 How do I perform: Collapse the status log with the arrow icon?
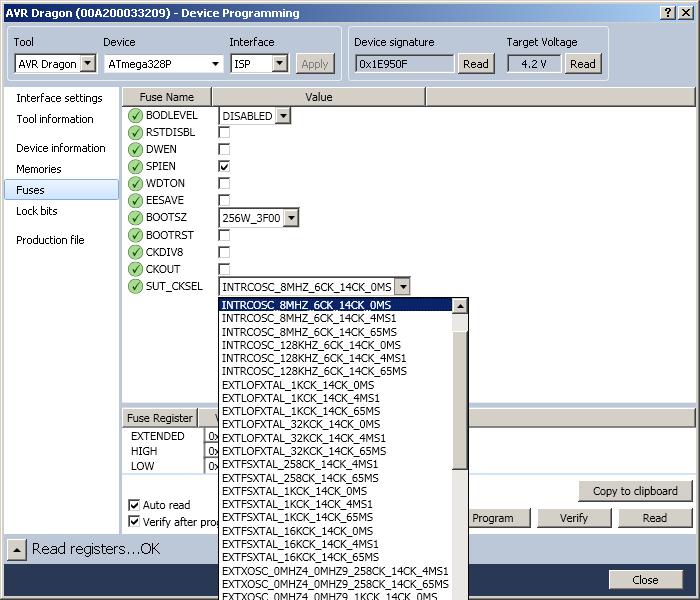17,550
